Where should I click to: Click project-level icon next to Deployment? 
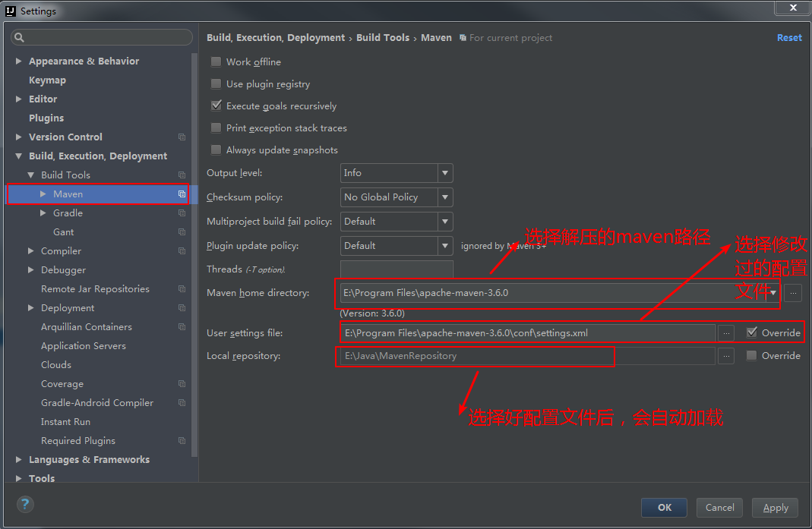point(182,308)
